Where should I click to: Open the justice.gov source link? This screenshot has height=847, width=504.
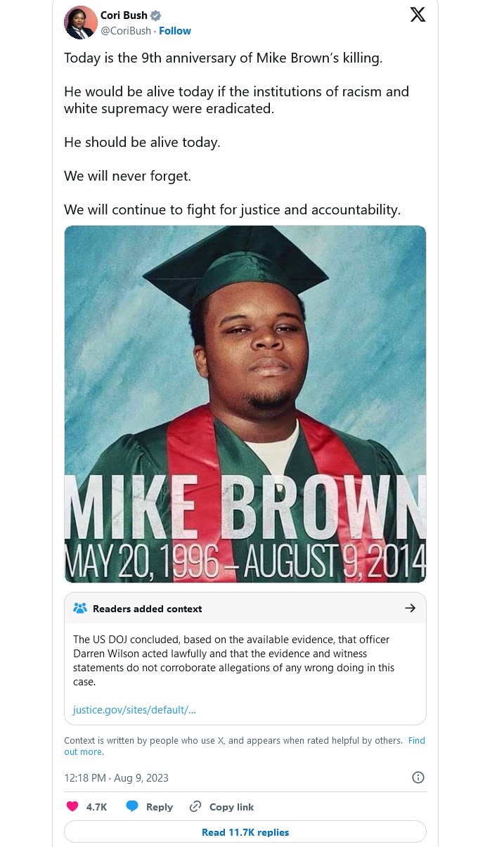(134, 709)
